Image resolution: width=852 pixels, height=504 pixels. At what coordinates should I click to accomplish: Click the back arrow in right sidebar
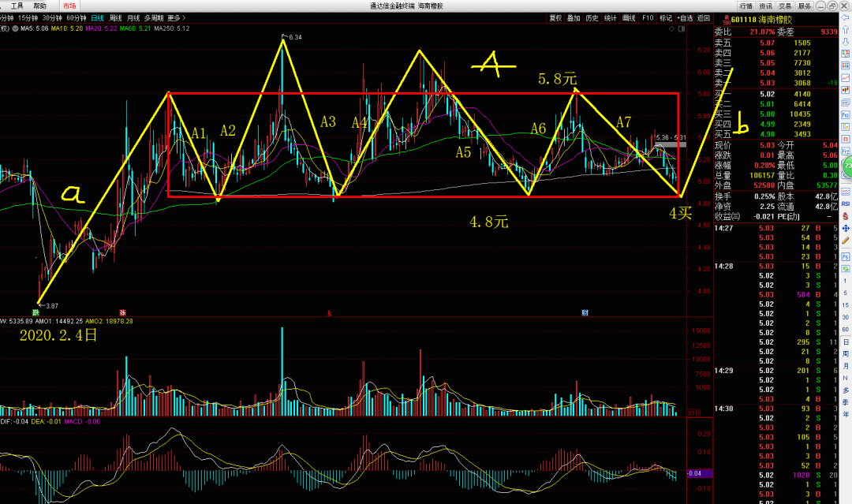(x=846, y=18)
